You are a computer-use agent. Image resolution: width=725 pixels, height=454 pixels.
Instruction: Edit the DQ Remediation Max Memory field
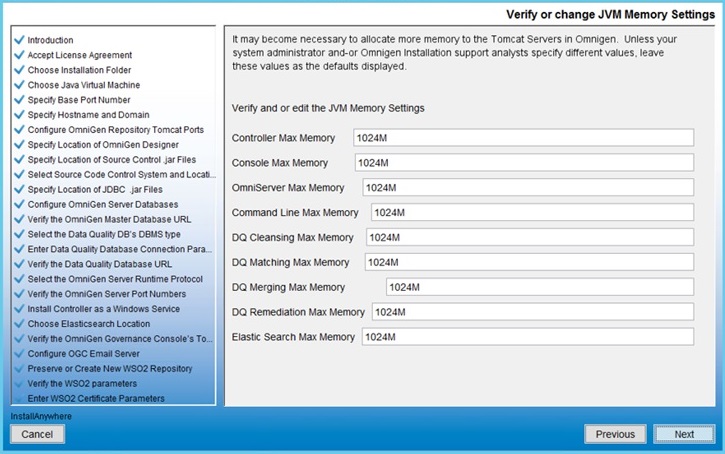coord(533,312)
